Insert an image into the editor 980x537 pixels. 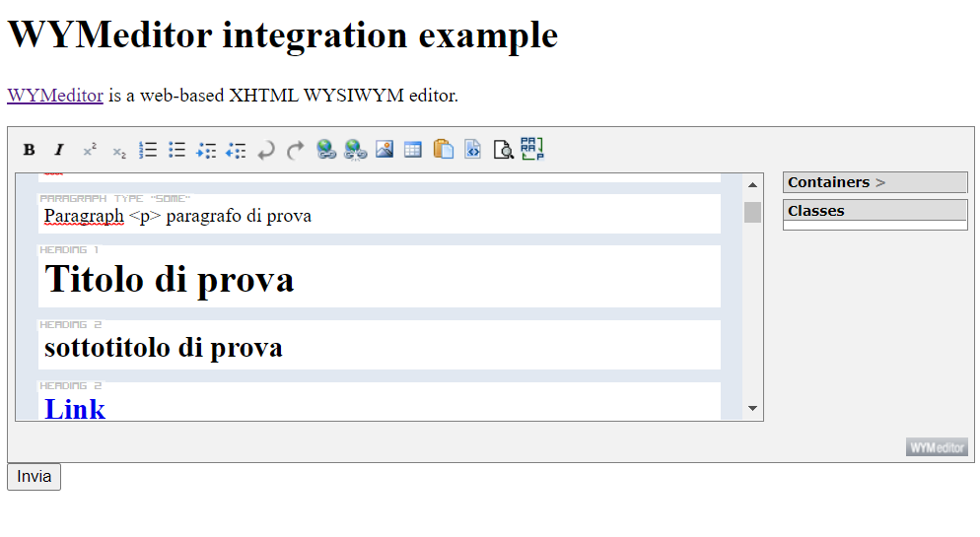385,149
